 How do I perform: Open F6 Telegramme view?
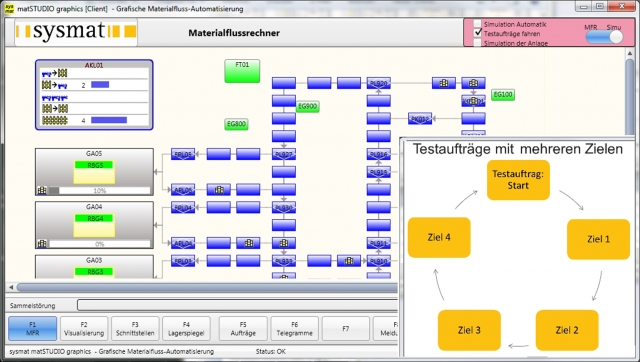(295, 329)
